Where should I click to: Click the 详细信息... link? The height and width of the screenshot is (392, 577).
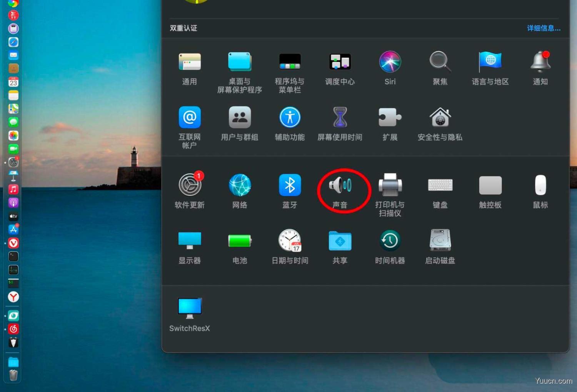pyautogui.click(x=544, y=28)
